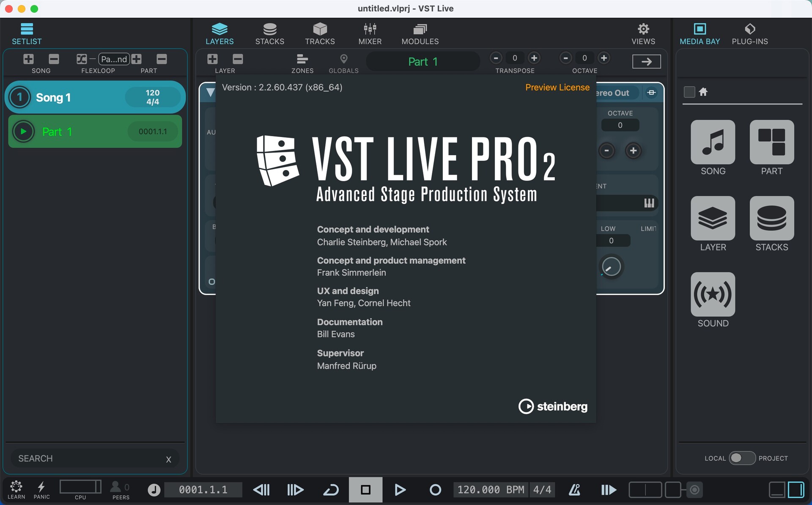Play Part 1 with its green play button
The image size is (812, 505).
[x=23, y=132]
